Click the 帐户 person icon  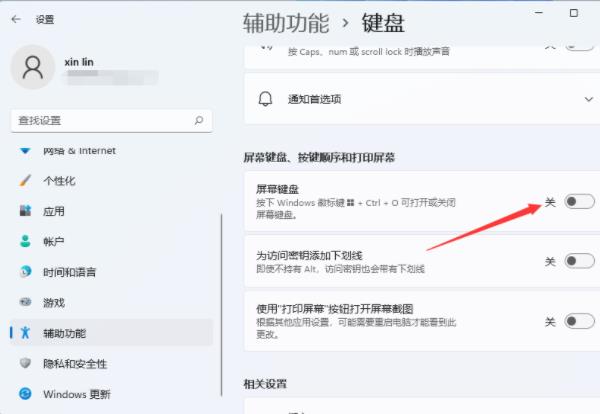click(25, 241)
